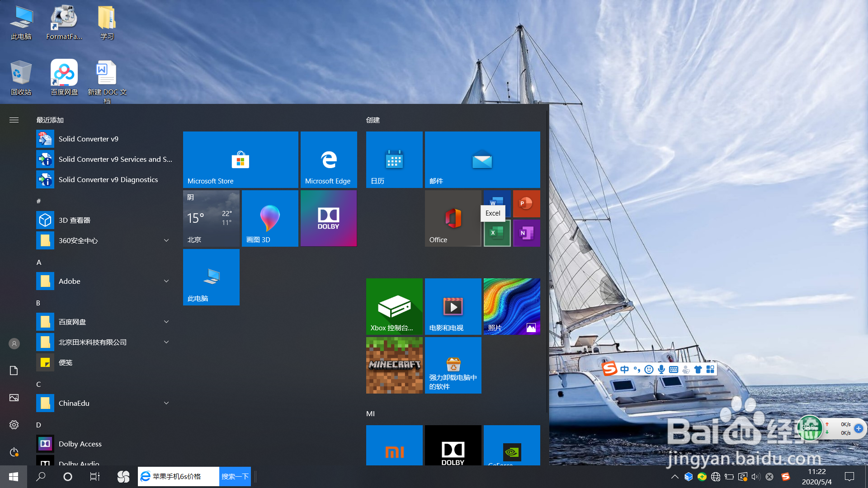The height and width of the screenshot is (488, 868).
Task: Launch OneNote from the Office tile group
Action: 527,233
